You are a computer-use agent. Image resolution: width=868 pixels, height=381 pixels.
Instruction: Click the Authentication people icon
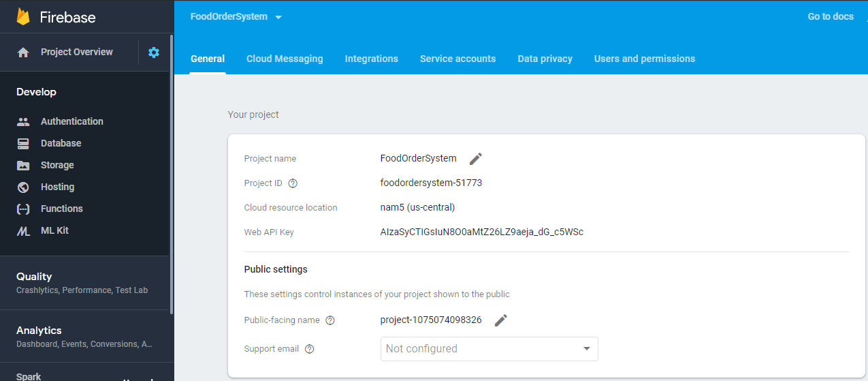click(x=23, y=122)
